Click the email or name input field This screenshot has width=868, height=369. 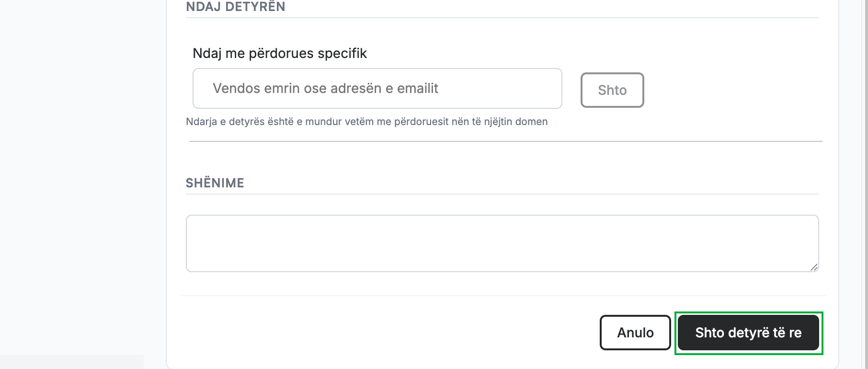click(377, 88)
